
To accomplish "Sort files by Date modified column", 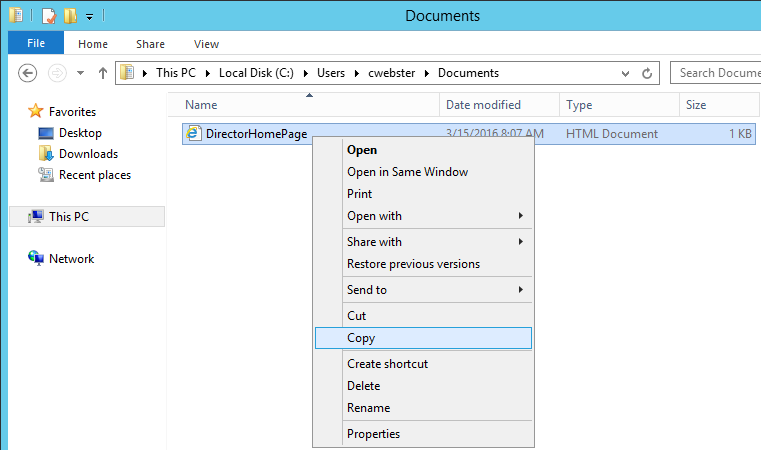I will click(483, 105).
